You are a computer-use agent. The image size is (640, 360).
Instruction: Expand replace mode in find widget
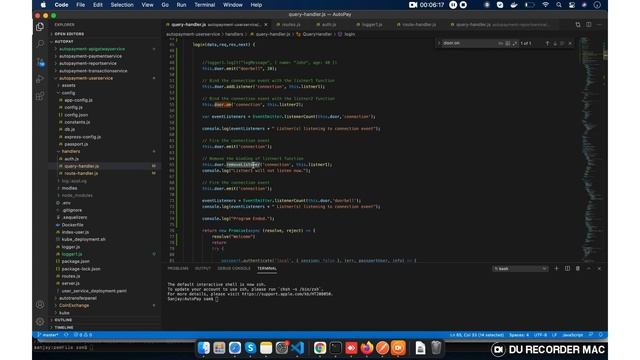pos(439,43)
